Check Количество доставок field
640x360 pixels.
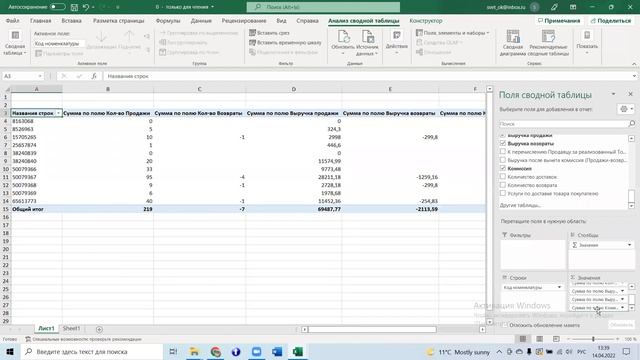pyautogui.click(x=503, y=177)
